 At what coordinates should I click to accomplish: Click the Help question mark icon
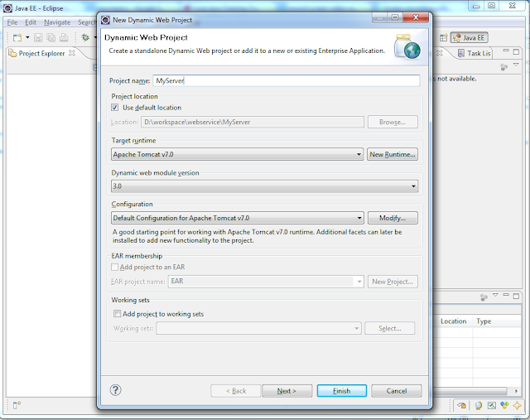pos(116,390)
